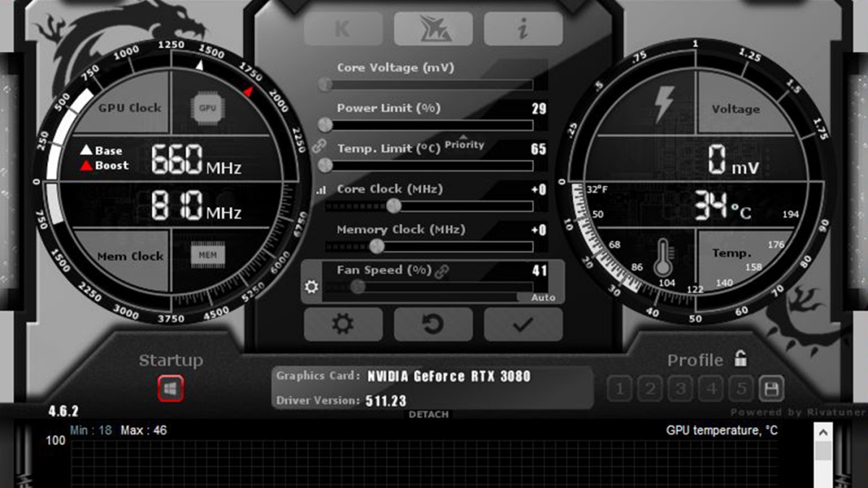Open settings with the gear button
Image resolution: width=868 pixels, height=488 pixels.
(344, 325)
